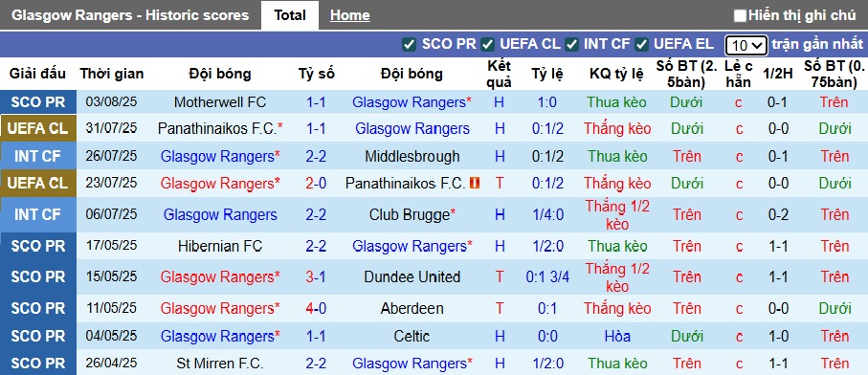This screenshot has width=868, height=375.
Task: Click the Dundee United team link
Action: point(412,277)
